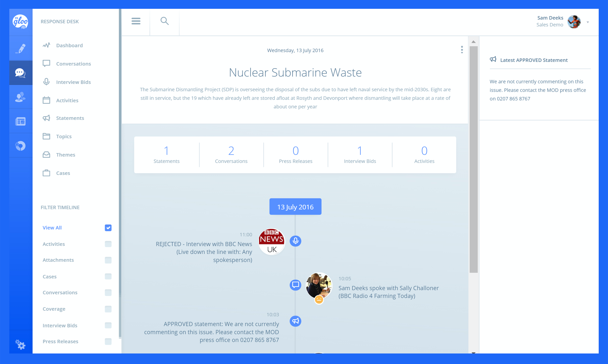Click scrollbar up arrow in main panel
Screen dimensions: 608x364
click(474, 42)
